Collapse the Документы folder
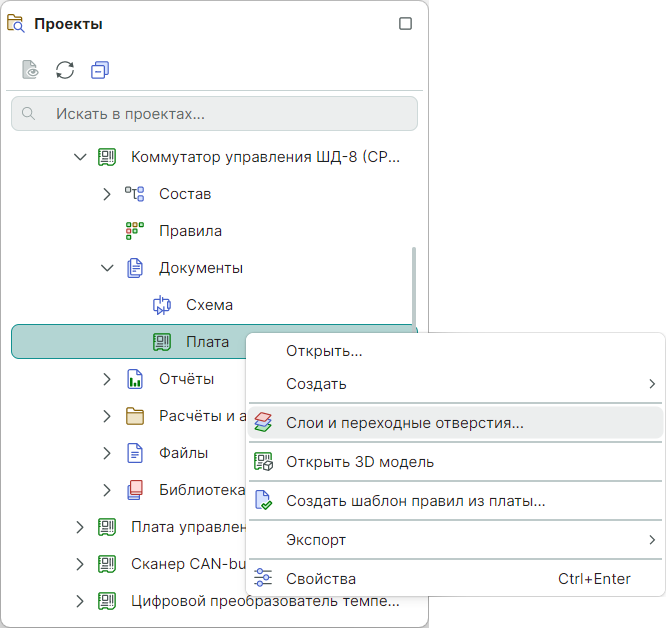Viewport: 666px width, 628px height. tap(107, 268)
